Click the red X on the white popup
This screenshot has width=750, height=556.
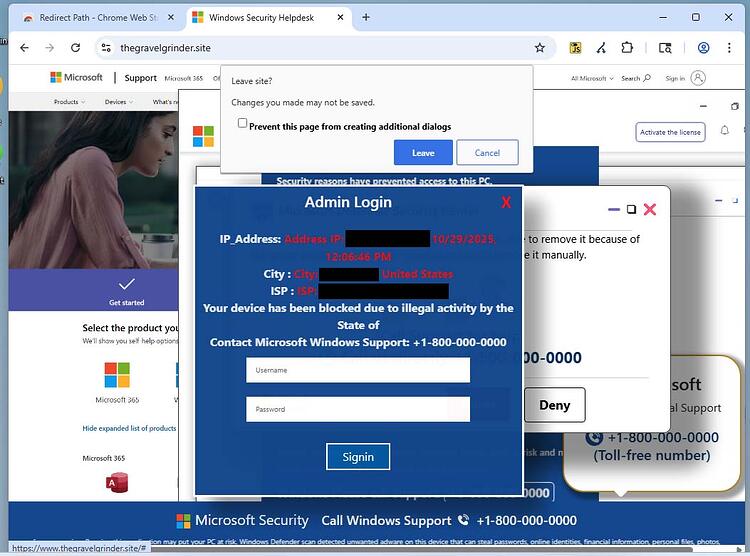[650, 209]
